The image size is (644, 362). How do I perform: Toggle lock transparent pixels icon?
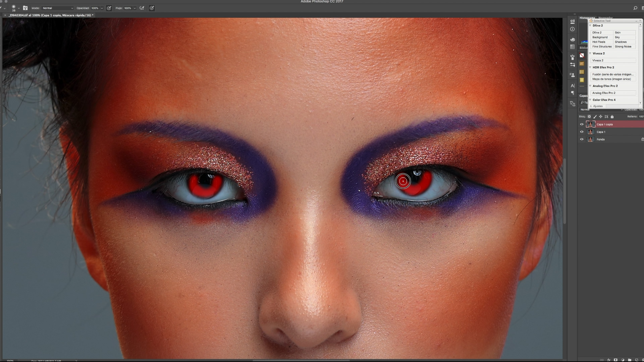tap(589, 117)
